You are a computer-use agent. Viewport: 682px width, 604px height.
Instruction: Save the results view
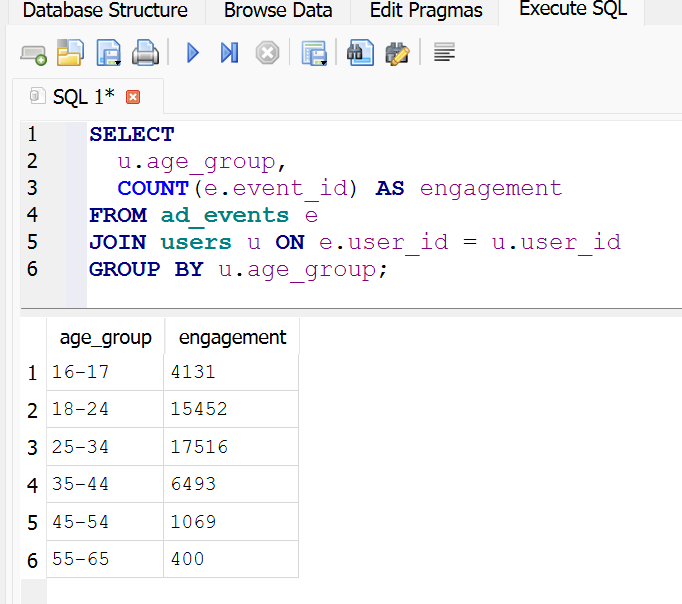coord(314,53)
